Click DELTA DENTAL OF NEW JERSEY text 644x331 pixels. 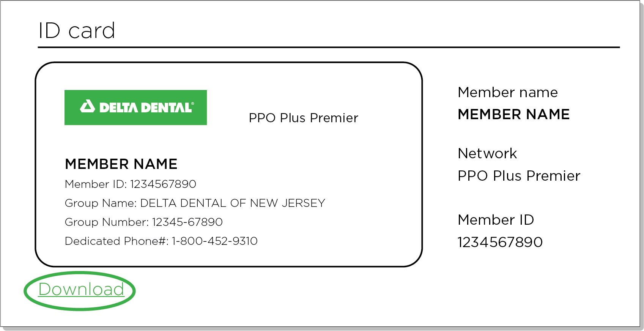coord(233,203)
